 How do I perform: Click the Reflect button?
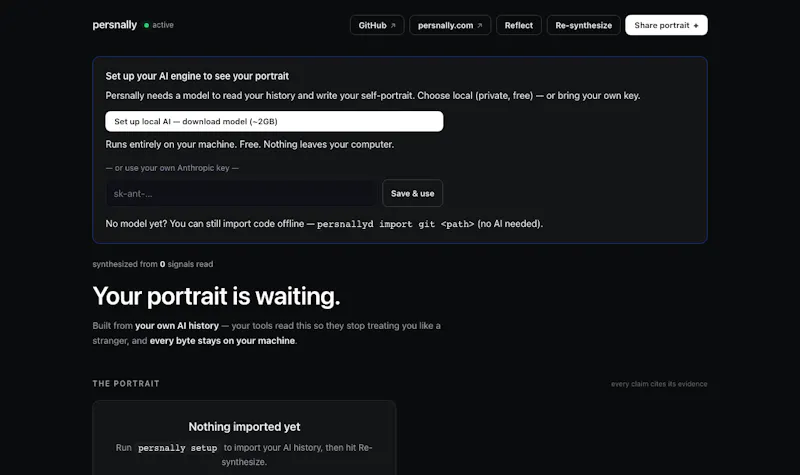[518, 25]
